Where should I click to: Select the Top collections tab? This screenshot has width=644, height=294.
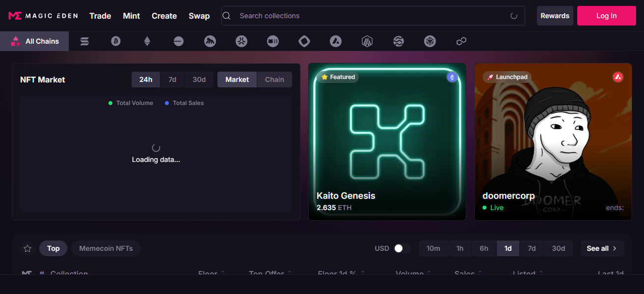click(54, 248)
